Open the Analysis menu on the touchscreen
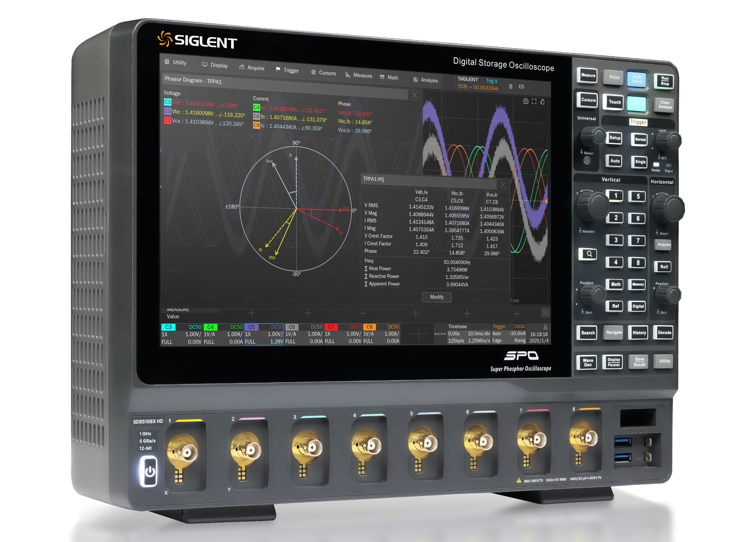The image size is (756, 542). pyautogui.click(x=425, y=80)
